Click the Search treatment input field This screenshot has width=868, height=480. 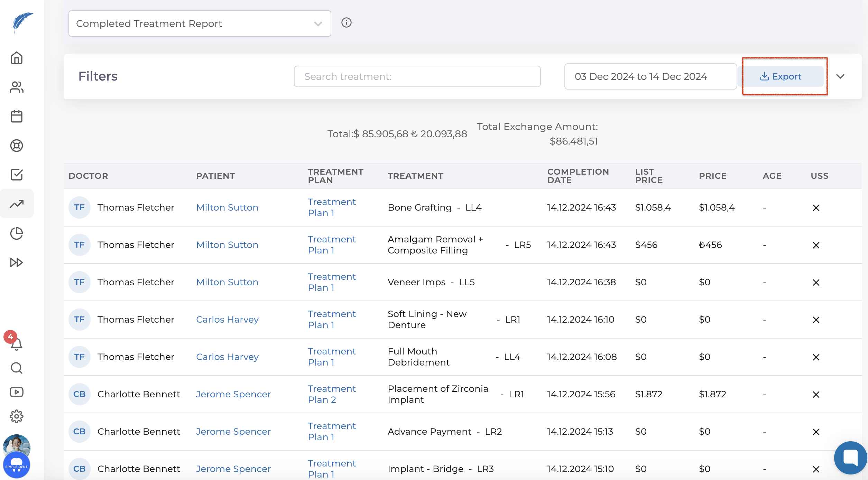tap(417, 76)
